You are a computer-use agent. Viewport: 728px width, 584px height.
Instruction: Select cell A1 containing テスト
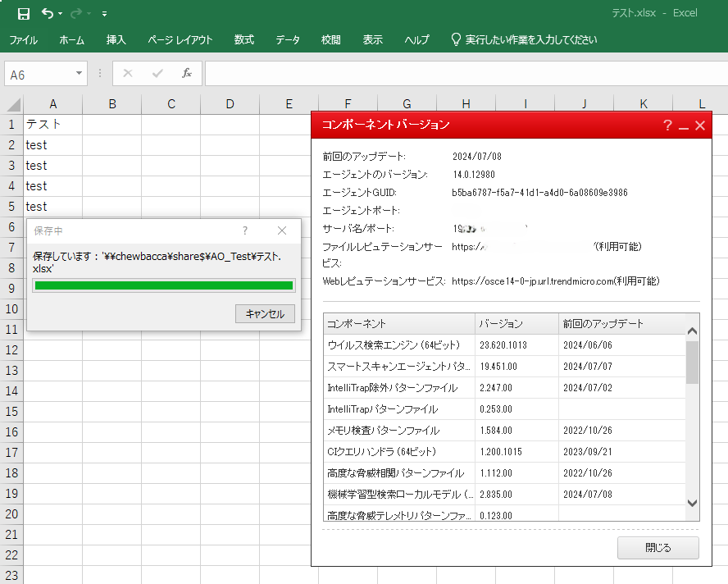(x=52, y=125)
